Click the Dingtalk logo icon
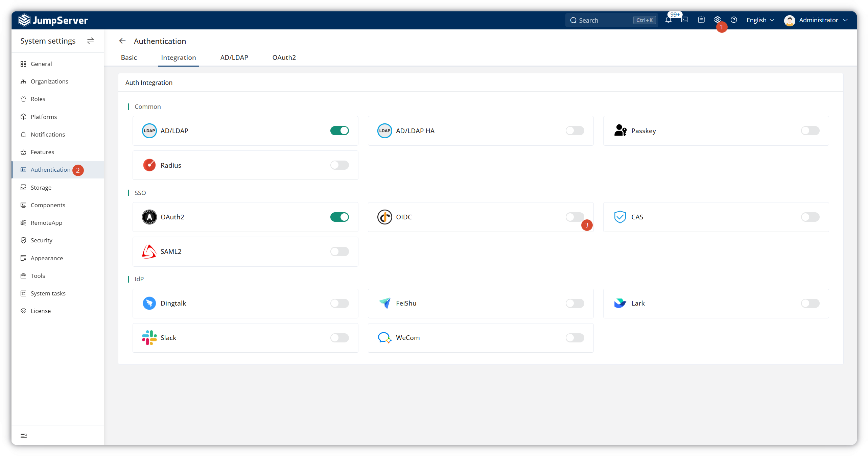The width and height of the screenshot is (868, 456). tap(149, 303)
